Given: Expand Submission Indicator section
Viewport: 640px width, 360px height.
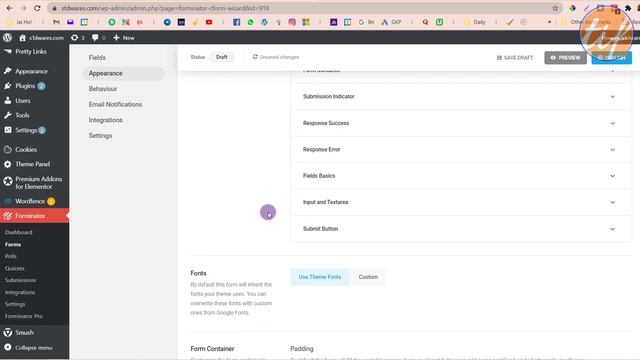Looking at the screenshot, I should [461, 97].
